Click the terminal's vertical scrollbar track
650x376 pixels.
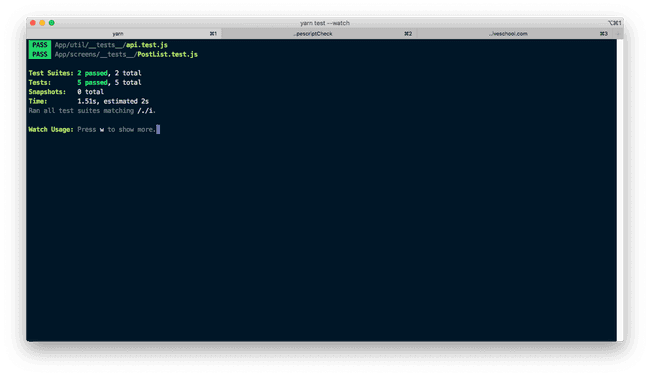click(x=620, y=190)
